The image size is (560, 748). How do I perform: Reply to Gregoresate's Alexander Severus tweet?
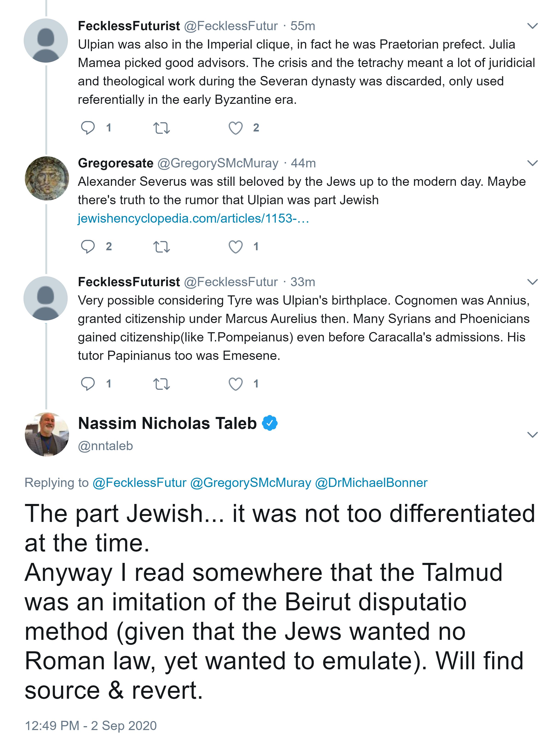click(88, 247)
